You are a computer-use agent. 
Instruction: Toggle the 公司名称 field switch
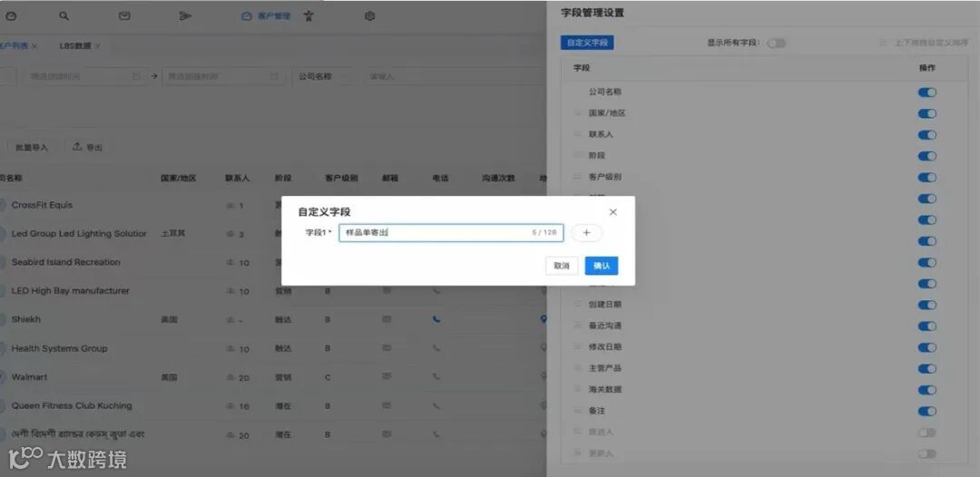click(926, 92)
